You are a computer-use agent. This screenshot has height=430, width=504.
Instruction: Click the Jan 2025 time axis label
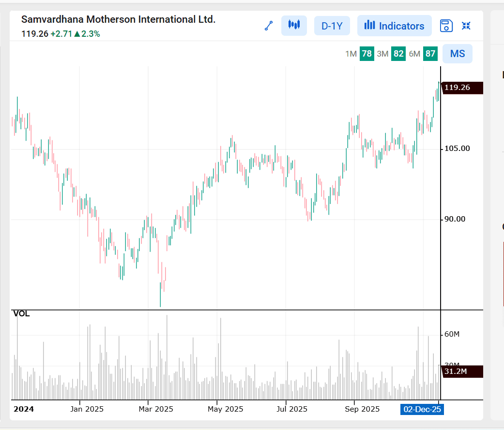click(x=87, y=409)
